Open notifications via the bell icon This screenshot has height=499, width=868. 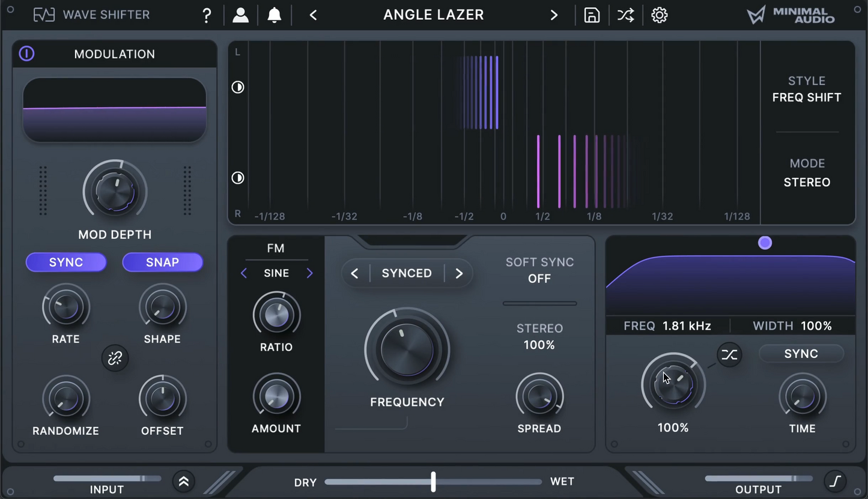click(275, 14)
